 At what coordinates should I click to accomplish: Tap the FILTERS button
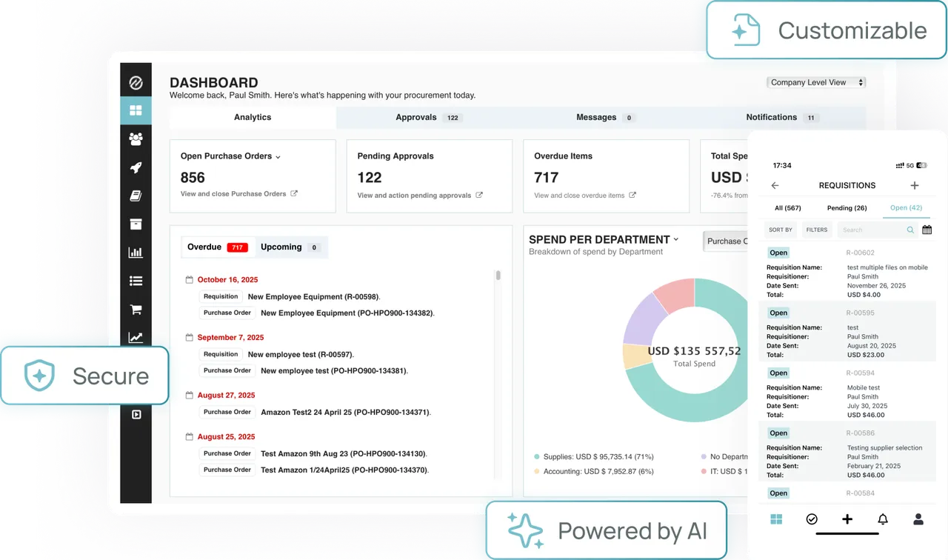[x=817, y=230]
